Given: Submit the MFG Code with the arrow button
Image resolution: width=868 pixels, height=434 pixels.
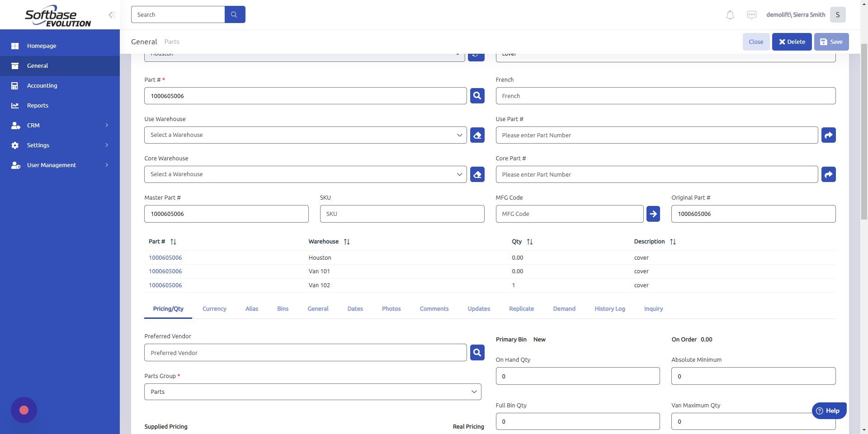Looking at the screenshot, I should [653, 214].
